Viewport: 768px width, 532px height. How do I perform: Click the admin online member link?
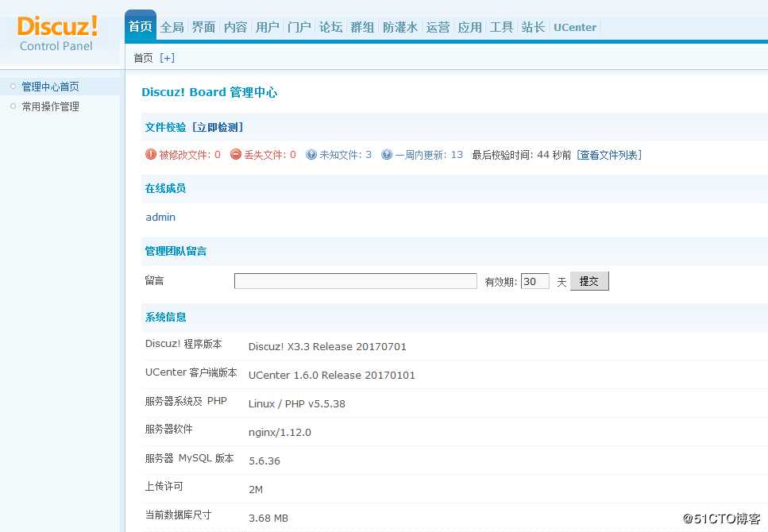point(160,217)
